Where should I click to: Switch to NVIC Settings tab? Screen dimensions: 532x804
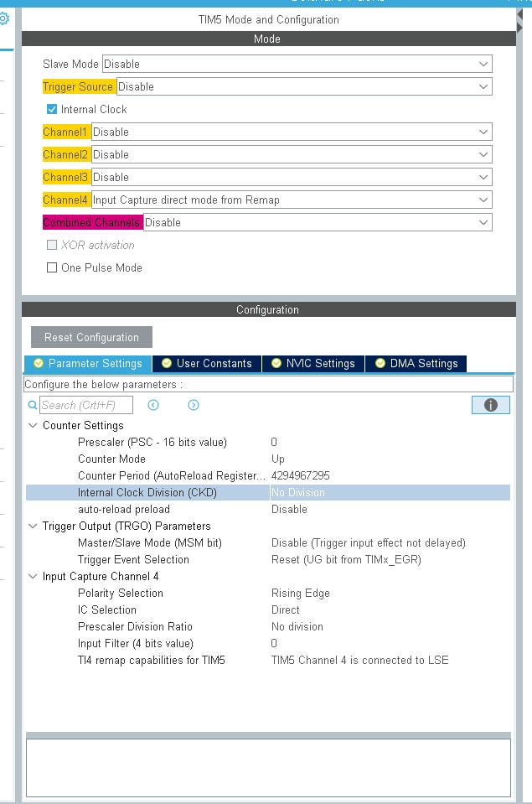tap(313, 364)
